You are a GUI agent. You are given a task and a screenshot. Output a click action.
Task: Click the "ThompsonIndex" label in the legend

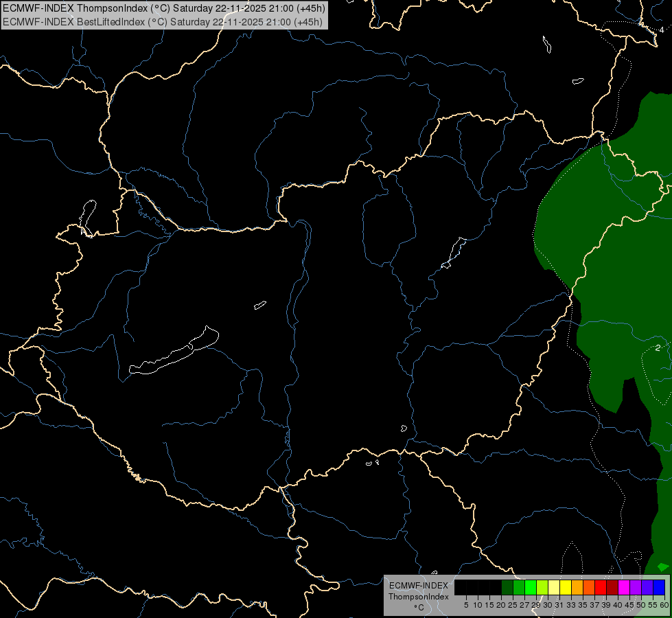pos(418,597)
